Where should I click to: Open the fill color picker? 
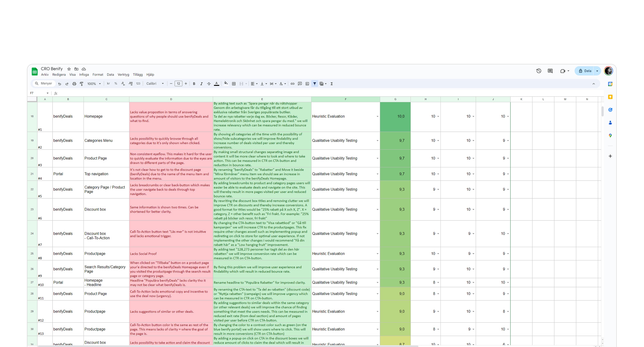(x=226, y=83)
